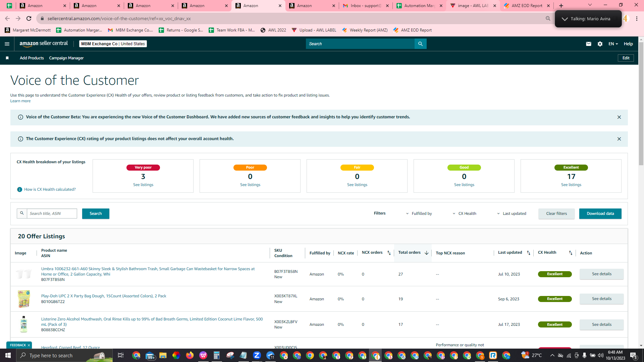This screenshot has width=644, height=362.
Task: Open the EN language dropdown
Action: coord(613,44)
